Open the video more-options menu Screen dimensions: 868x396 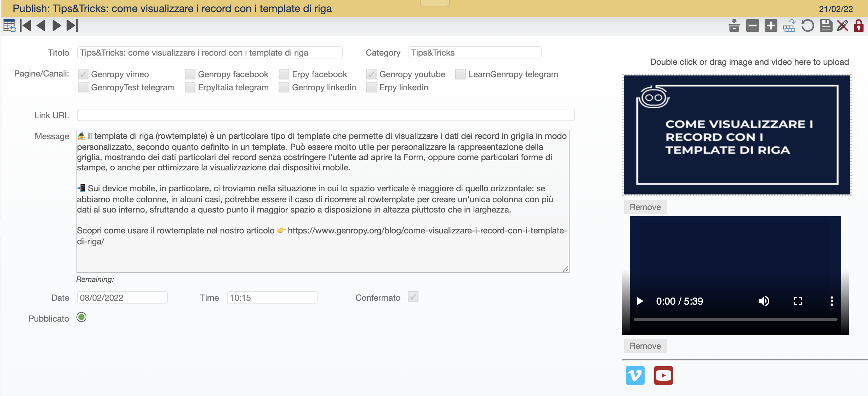832,301
